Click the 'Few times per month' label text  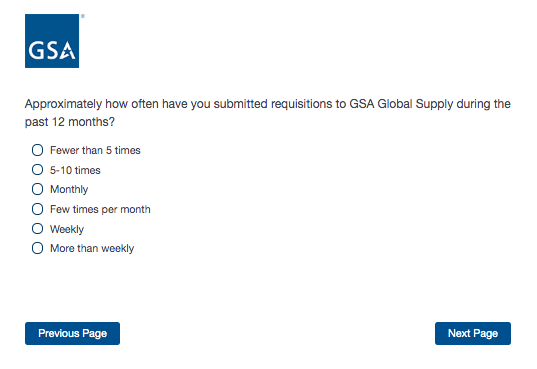100,209
